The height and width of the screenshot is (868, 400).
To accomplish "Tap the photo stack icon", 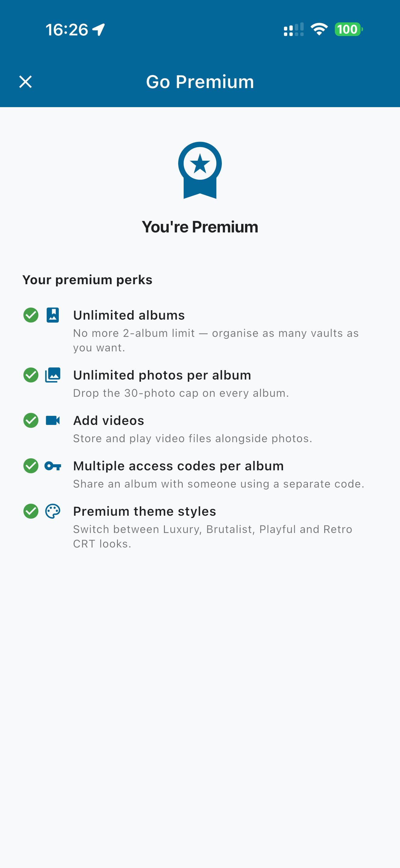I will point(53,375).
